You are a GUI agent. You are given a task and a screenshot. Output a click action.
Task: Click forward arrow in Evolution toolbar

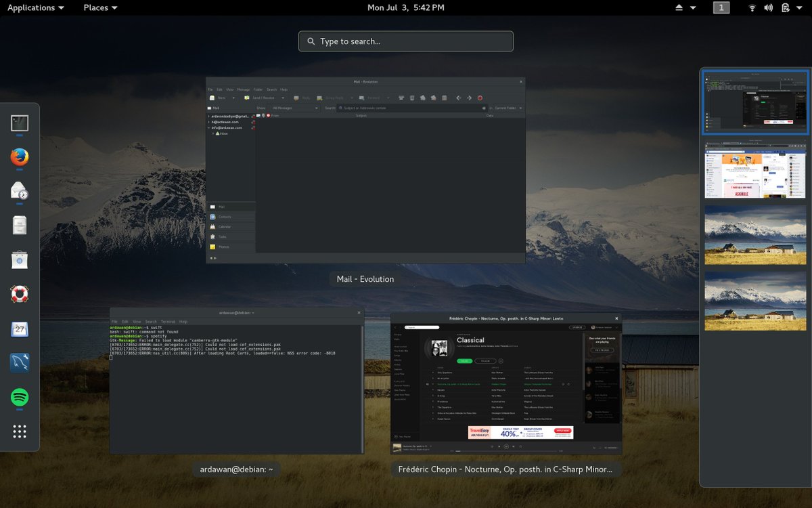pos(470,98)
